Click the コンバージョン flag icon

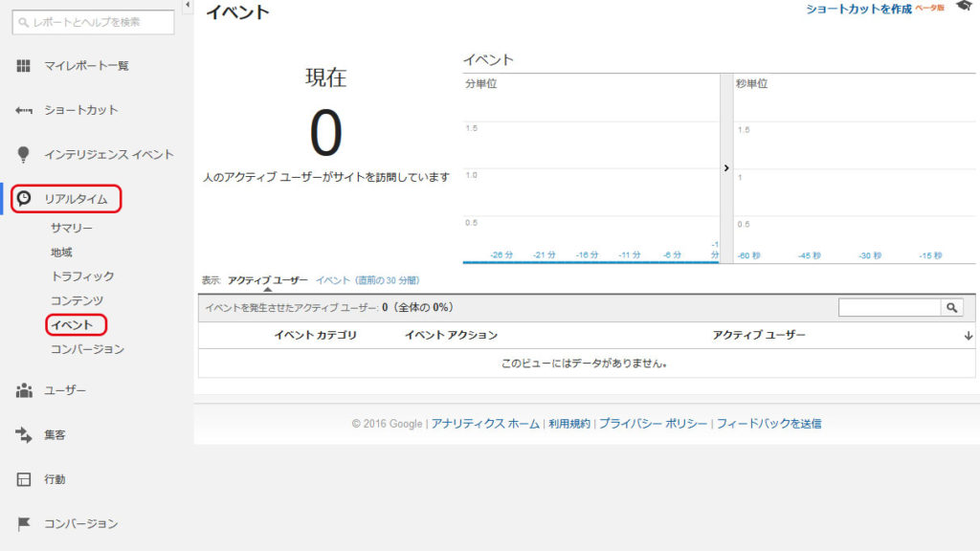tap(24, 524)
